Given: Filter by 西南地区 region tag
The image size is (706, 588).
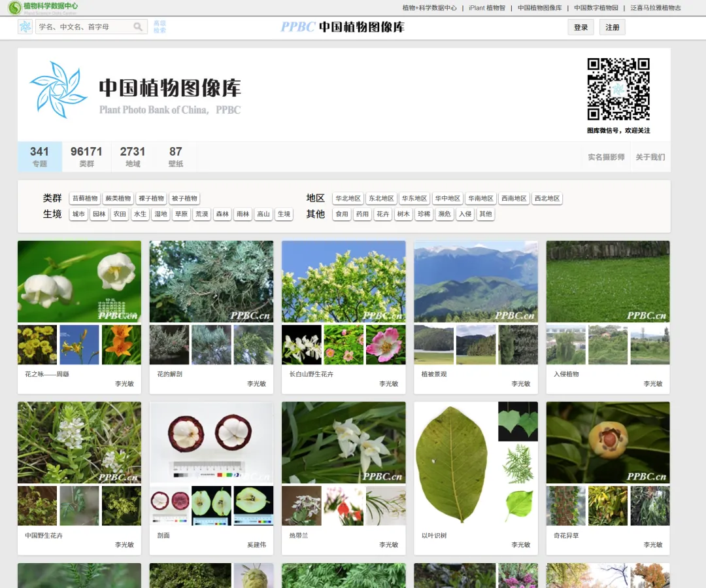Looking at the screenshot, I should 514,198.
